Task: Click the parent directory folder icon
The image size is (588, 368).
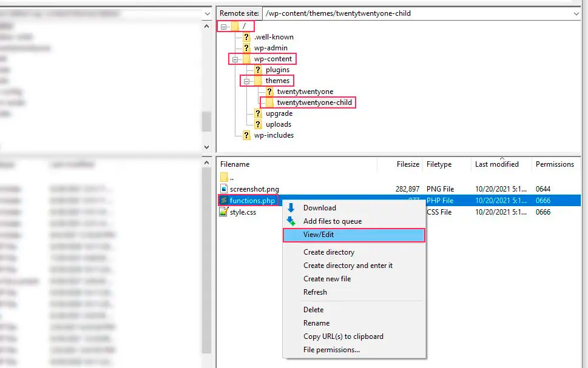Action: click(224, 177)
